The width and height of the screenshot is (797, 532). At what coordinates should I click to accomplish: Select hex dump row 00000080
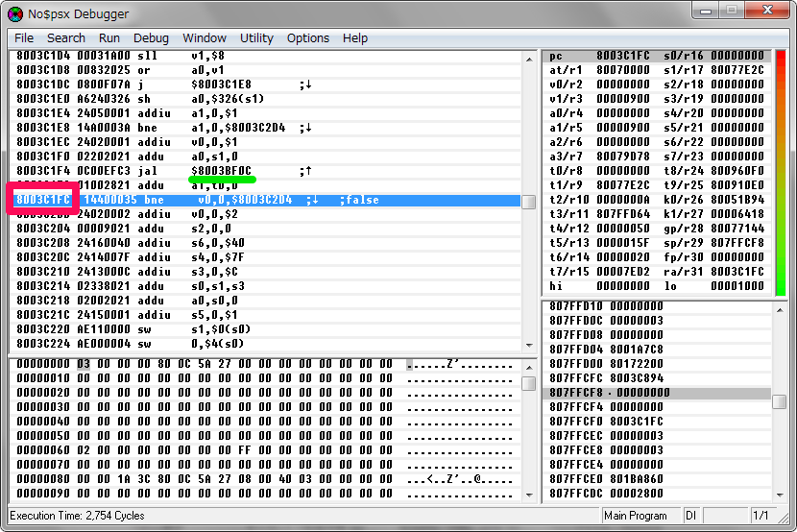(265, 479)
